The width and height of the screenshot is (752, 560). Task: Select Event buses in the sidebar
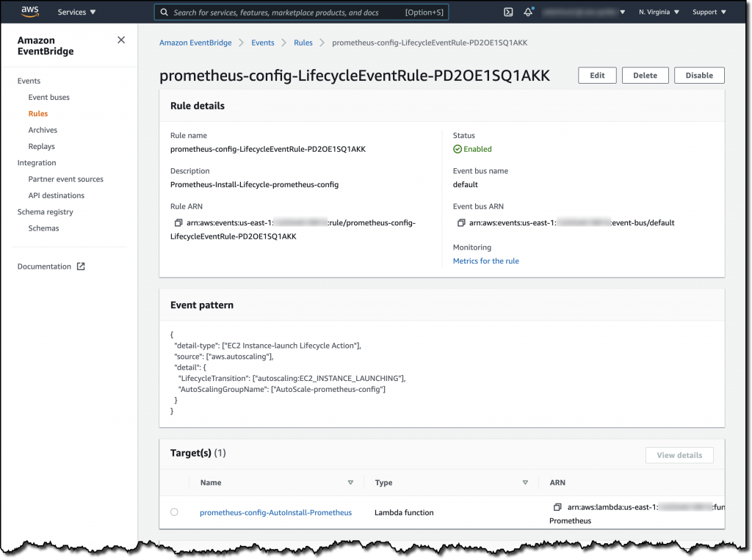[48, 97]
